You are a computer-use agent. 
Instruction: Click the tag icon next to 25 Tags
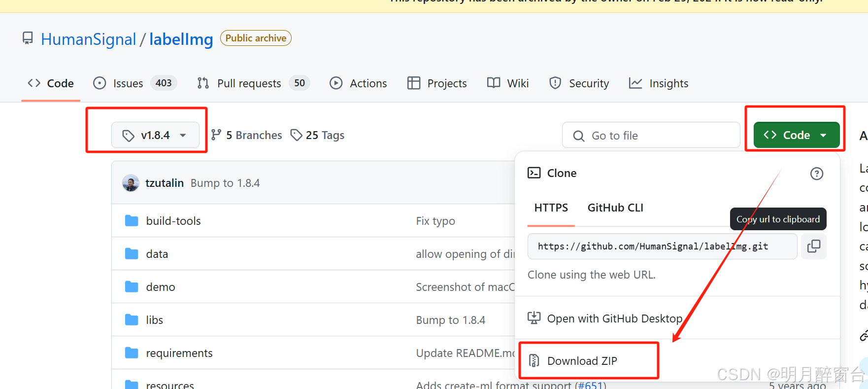[296, 135]
